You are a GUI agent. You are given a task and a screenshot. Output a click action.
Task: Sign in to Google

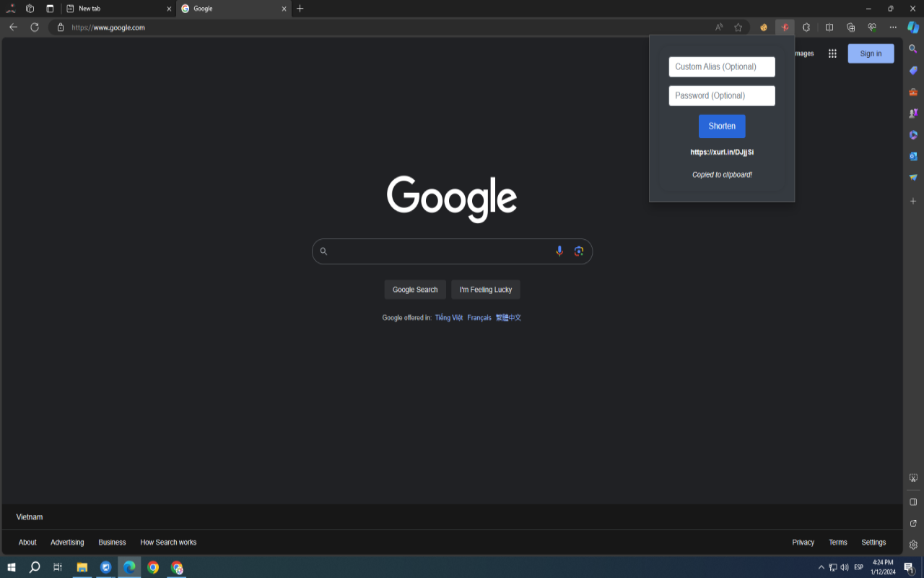(x=871, y=53)
